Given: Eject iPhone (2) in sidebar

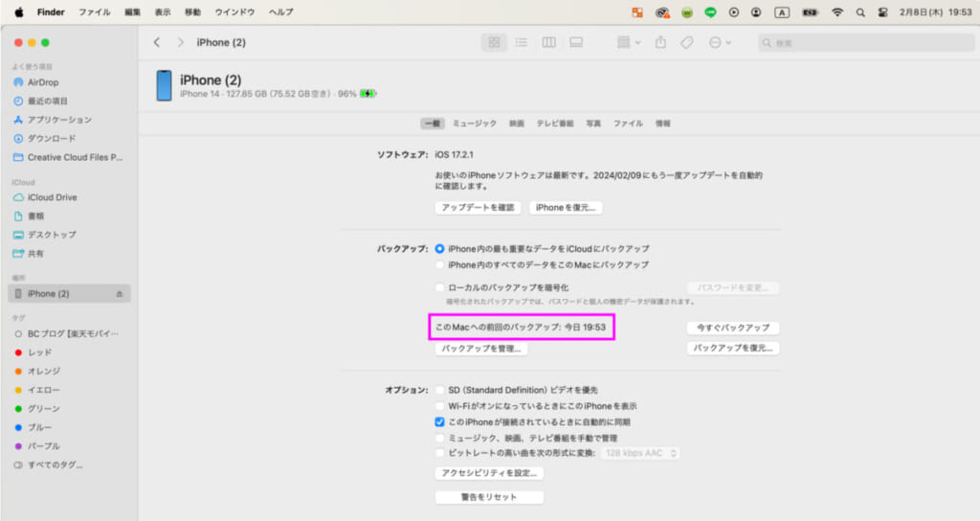Looking at the screenshot, I should coord(119,294).
